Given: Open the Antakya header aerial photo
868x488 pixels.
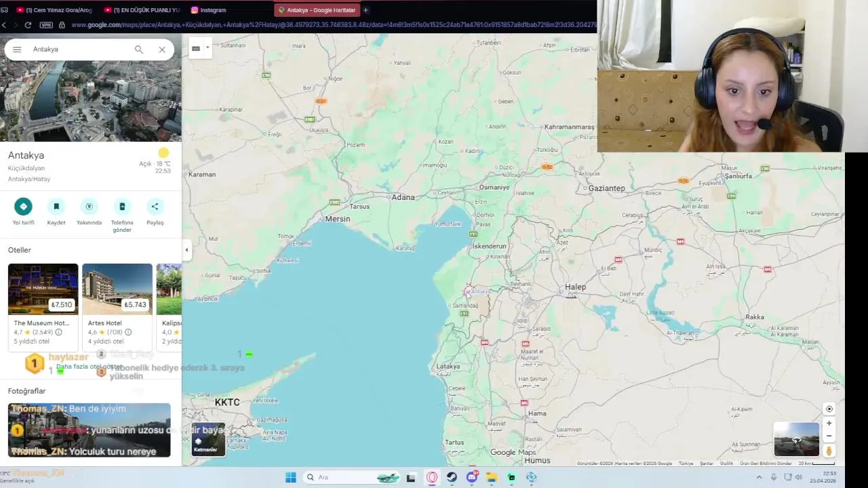Looking at the screenshot, I should click(91, 101).
